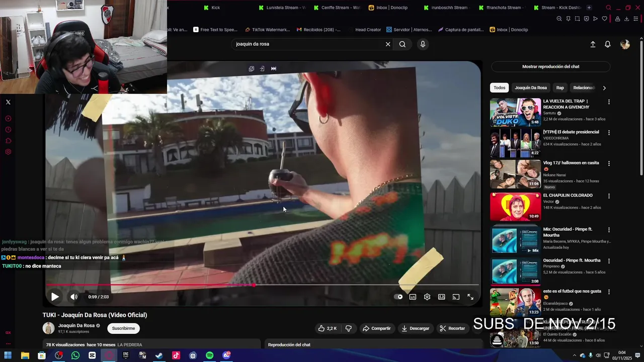Viewport: 644px width, 362px height.
Task: Open the EL CHAPULIN COLORADO video title
Action: tap(568, 195)
